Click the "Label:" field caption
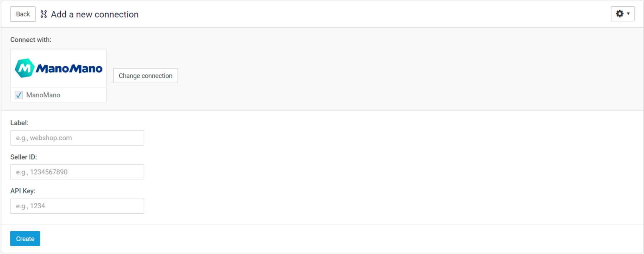The width and height of the screenshot is (644, 254). tap(19, 123)
